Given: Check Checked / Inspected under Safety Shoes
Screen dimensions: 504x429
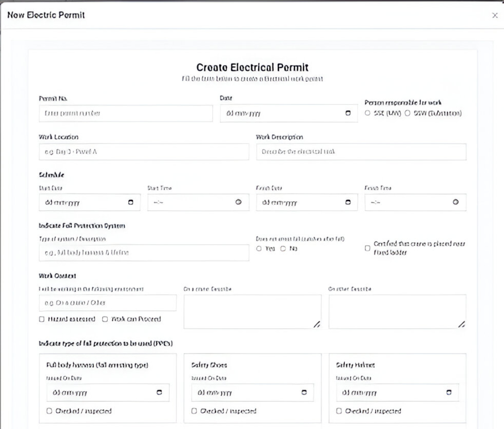Looking at the screenshot, I should coord(194,411).
